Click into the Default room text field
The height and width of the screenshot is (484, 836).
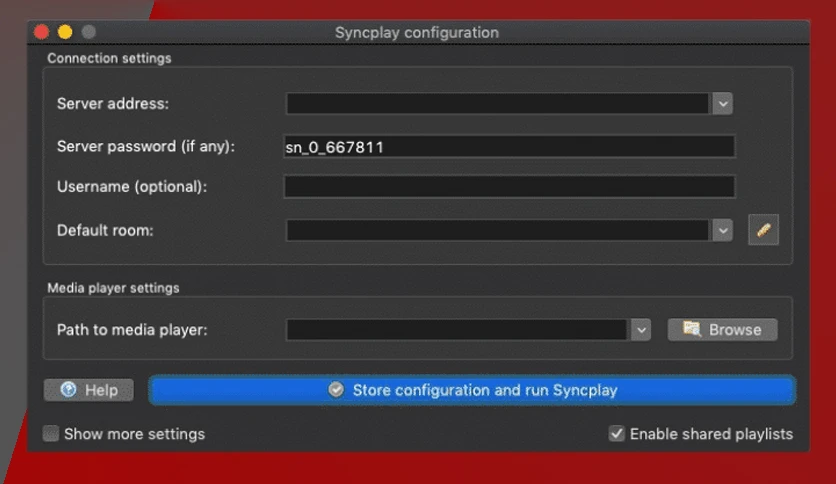498,230
